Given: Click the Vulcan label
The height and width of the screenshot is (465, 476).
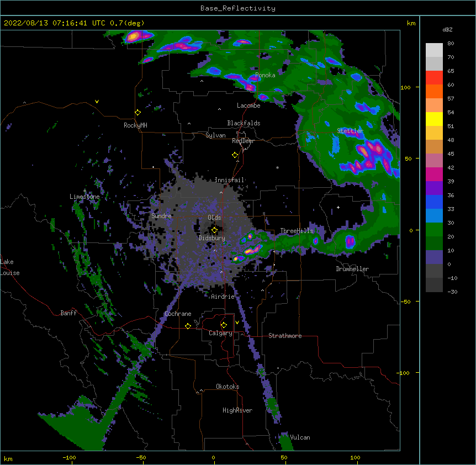Looking at the screenshot, I should [300, 437].
